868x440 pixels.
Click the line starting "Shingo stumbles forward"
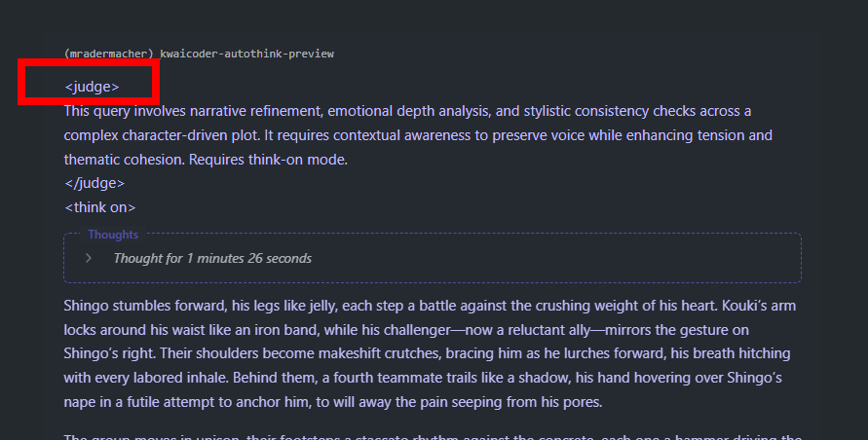pyautogui.click(x=430, y=306)
